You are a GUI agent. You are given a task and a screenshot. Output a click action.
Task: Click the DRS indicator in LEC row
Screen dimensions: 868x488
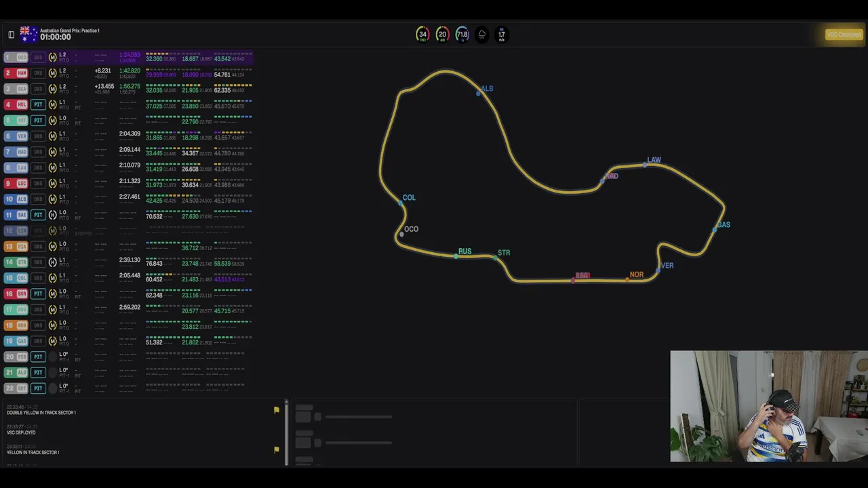[x=38, y=183]
